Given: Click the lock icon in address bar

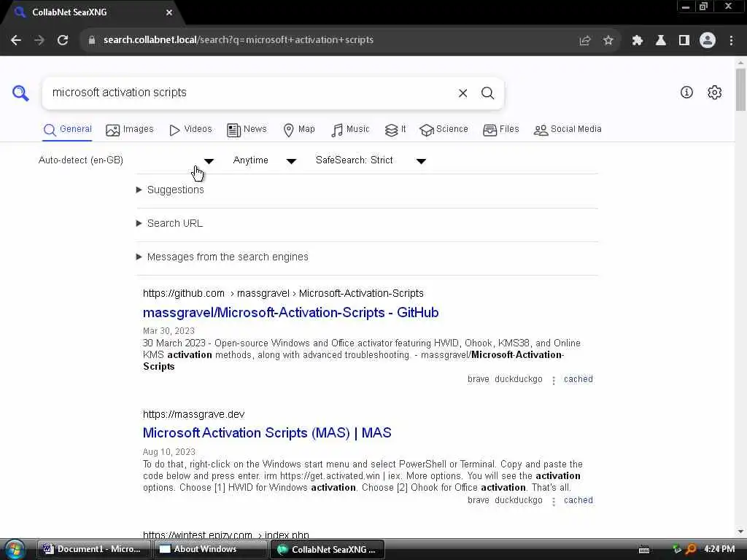Looking at the screenshot, I should (x=92, y=40).
